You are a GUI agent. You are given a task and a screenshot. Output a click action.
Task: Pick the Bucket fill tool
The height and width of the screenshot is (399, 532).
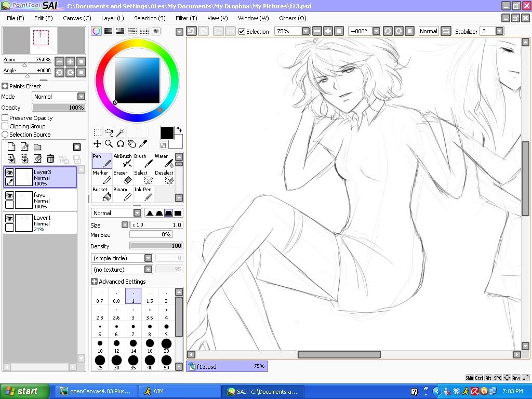pos(102,194)
